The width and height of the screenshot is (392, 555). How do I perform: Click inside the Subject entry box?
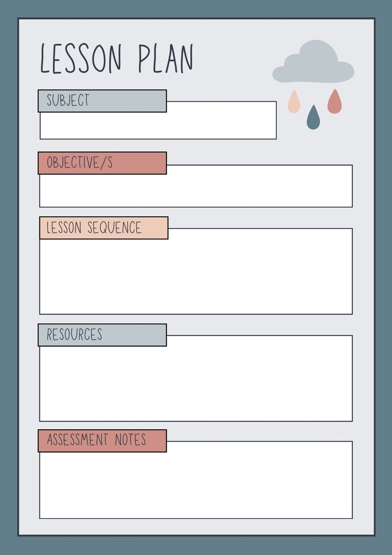[x=158, y=126]
